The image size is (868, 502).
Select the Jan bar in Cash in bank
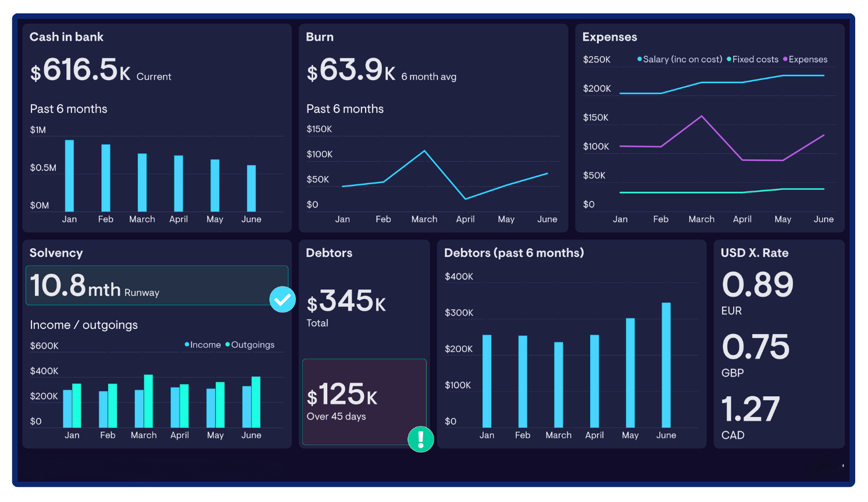coord(69,175)
